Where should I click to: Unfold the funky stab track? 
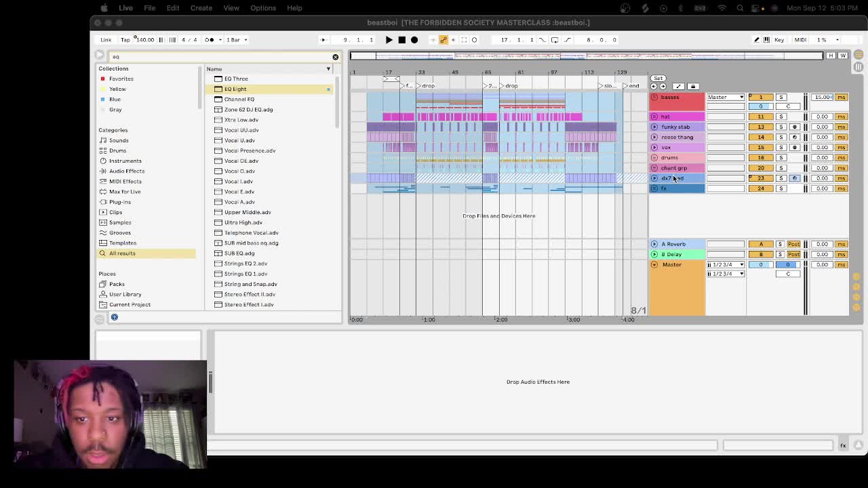(654, 127)
